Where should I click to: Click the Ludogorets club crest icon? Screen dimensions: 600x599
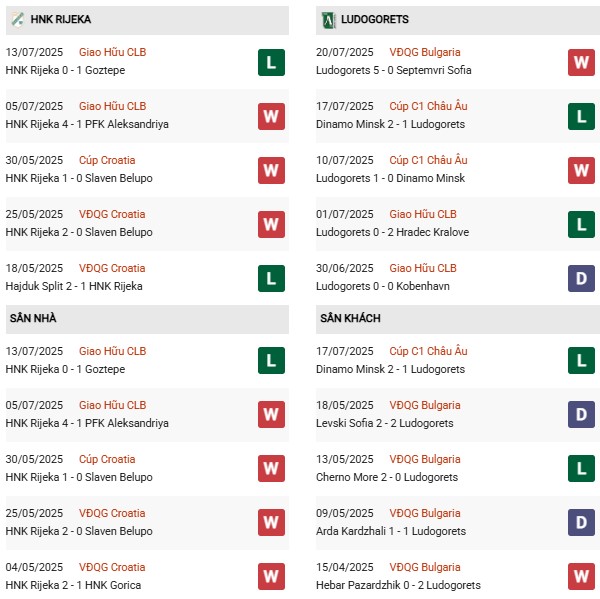point(326,19)
